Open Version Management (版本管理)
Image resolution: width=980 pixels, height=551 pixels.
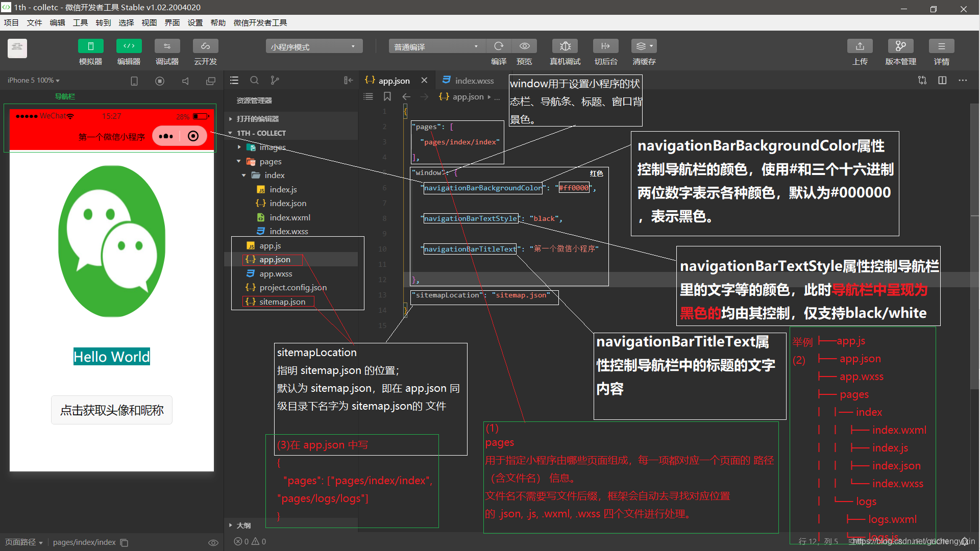click(901, 46)
